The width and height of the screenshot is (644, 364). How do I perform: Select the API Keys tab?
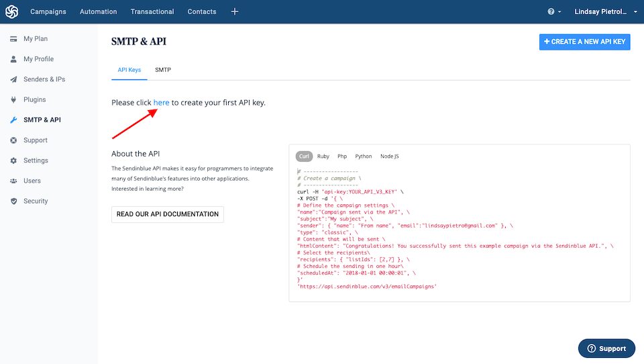(129, 70)
